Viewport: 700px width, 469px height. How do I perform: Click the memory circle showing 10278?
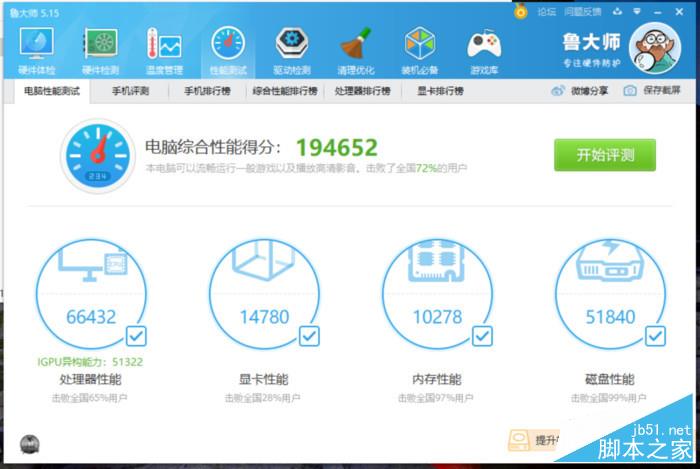[438, 295]
